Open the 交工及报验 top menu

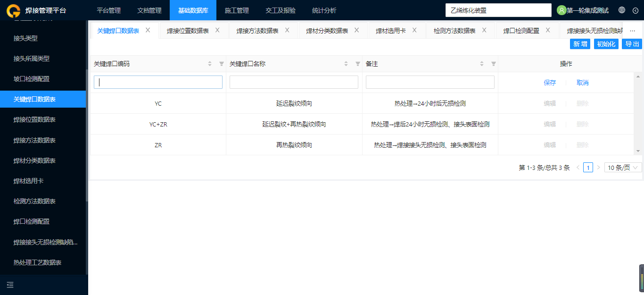pyautogui.click(x=281, y=10)
